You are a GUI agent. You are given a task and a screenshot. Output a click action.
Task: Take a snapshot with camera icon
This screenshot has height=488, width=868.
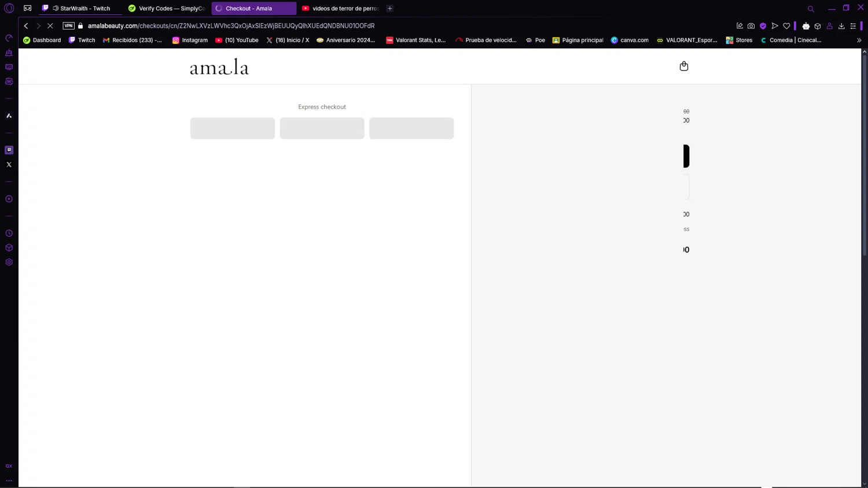(x=751, y=25)
